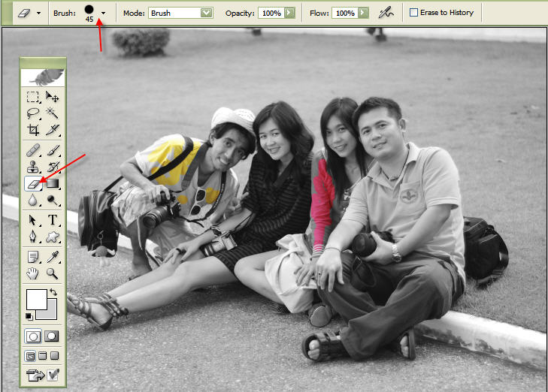Choose Full Screen Mode with Menu Bar
548x392 pixels.
[43, 356]
